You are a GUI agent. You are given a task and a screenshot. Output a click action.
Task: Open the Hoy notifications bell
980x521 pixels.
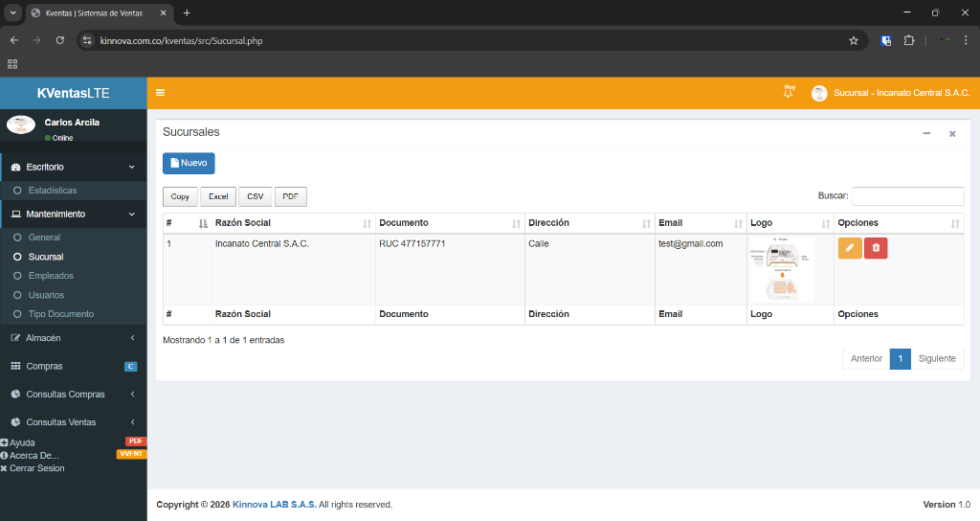coord(789,92)
